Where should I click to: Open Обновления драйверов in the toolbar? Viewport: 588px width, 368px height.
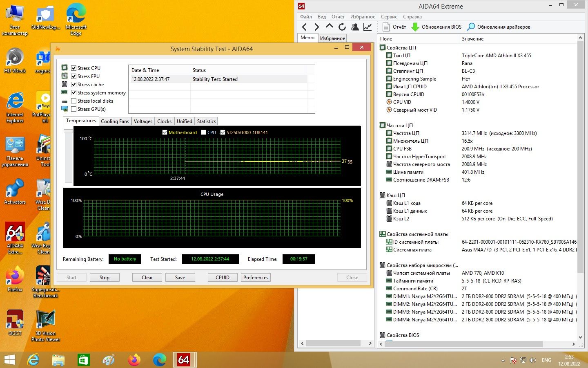499,27
